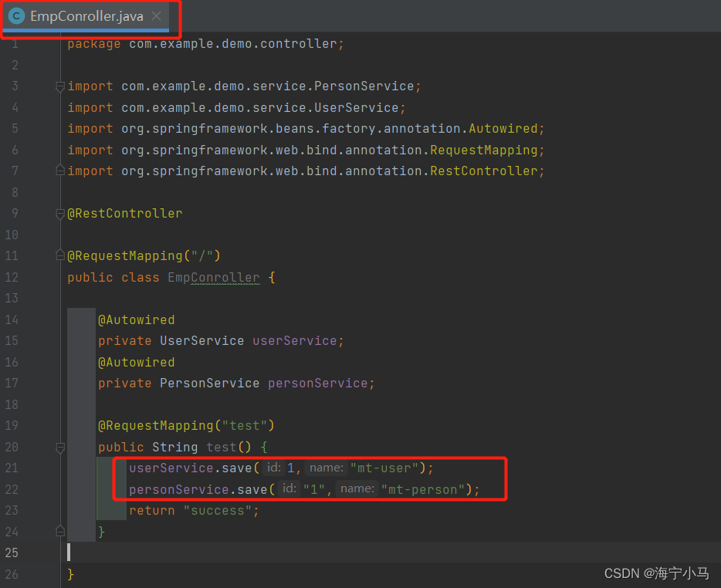Click the @Autowired annotation on line 16
The height and width of the screenshot is (588, 721).
pyautogui.click(x=137, y=362)
